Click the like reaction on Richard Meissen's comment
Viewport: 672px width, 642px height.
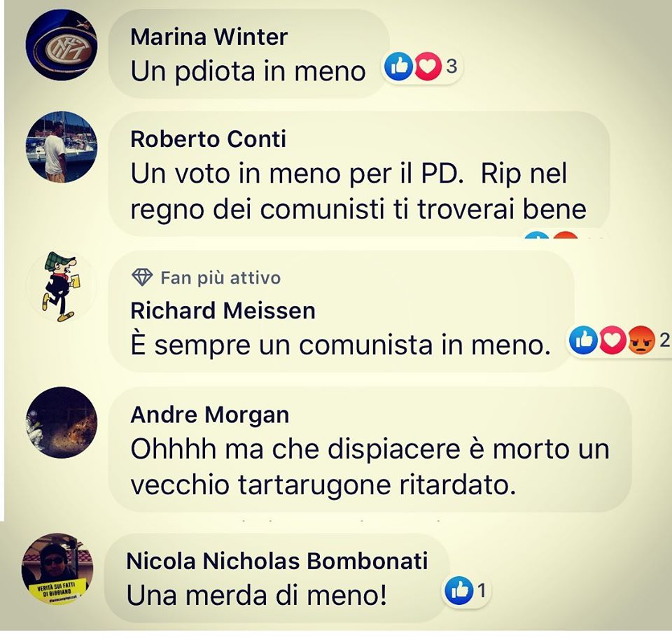(583, 340)
